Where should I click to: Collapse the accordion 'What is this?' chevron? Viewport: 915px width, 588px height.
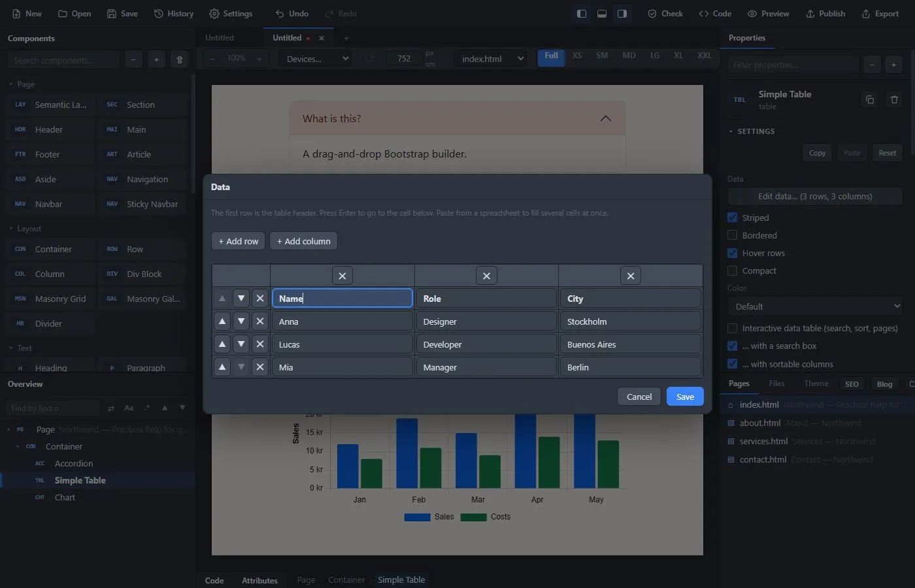pos(606,118)
